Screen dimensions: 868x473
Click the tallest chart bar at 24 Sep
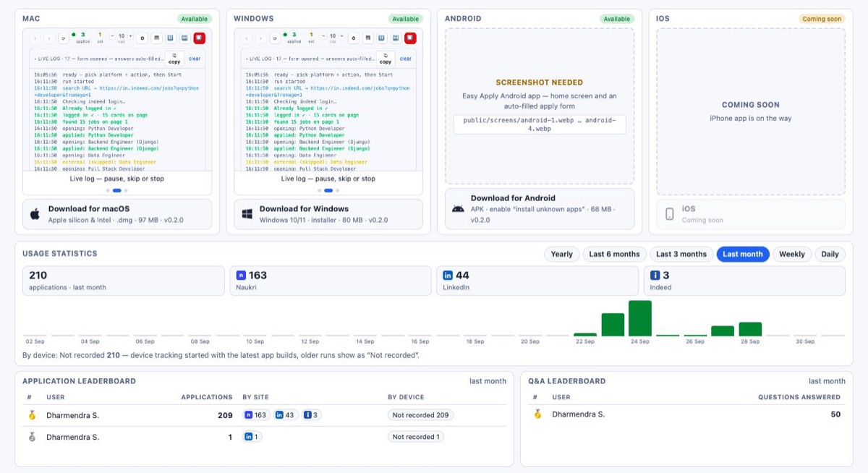(640, 318)
